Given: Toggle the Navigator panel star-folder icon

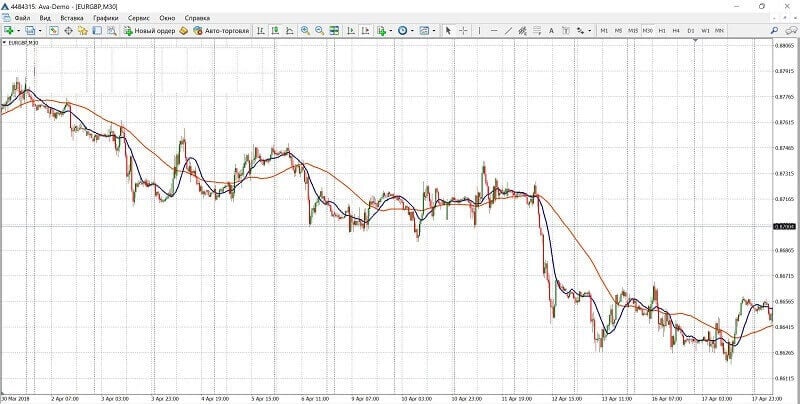Looking at the screenshot, I should pos(83,31).
